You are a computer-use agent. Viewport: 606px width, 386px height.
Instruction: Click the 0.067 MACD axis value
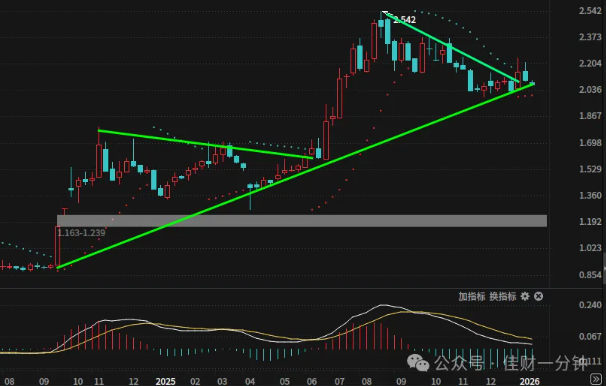pos(590,337)
